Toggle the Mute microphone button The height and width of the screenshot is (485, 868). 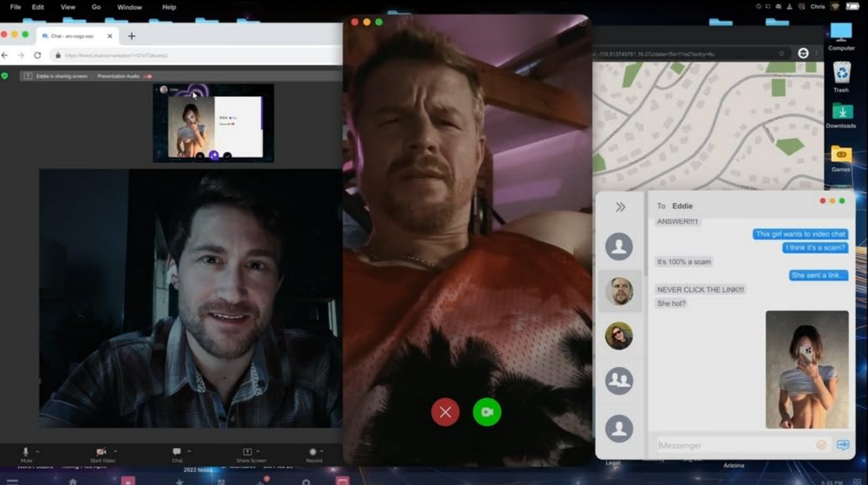click(x=26, y=451)
